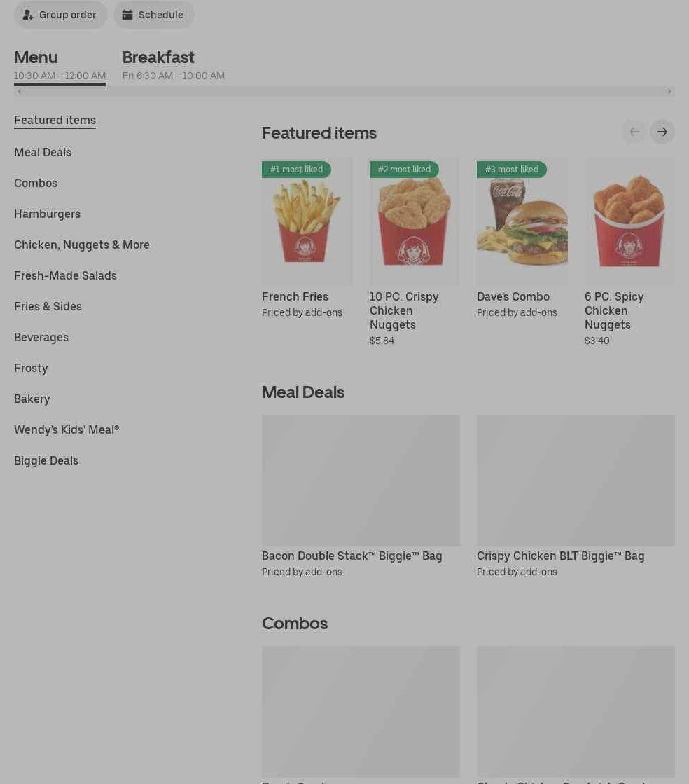Jump to the Hamburgers category

(47, 214)
